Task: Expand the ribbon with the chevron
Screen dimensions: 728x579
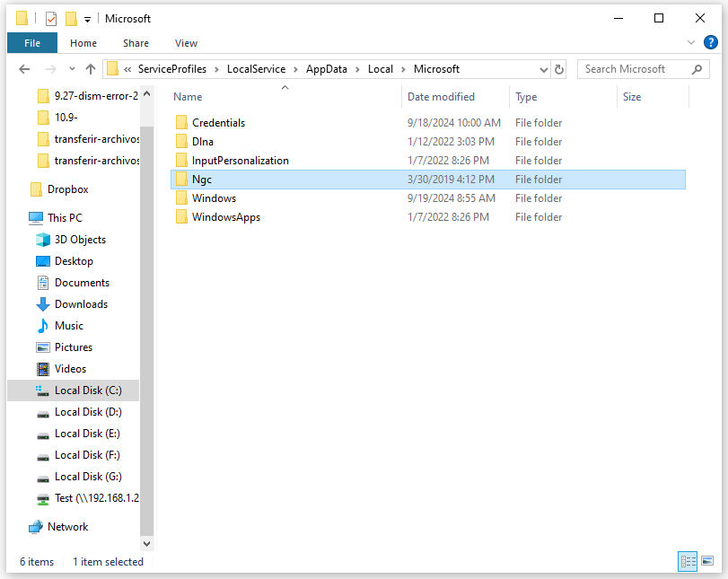Action: 691,42
